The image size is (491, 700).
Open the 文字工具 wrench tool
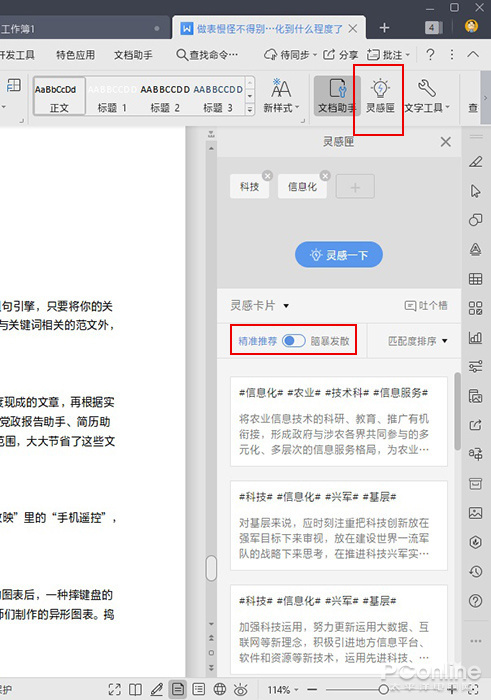427,95
